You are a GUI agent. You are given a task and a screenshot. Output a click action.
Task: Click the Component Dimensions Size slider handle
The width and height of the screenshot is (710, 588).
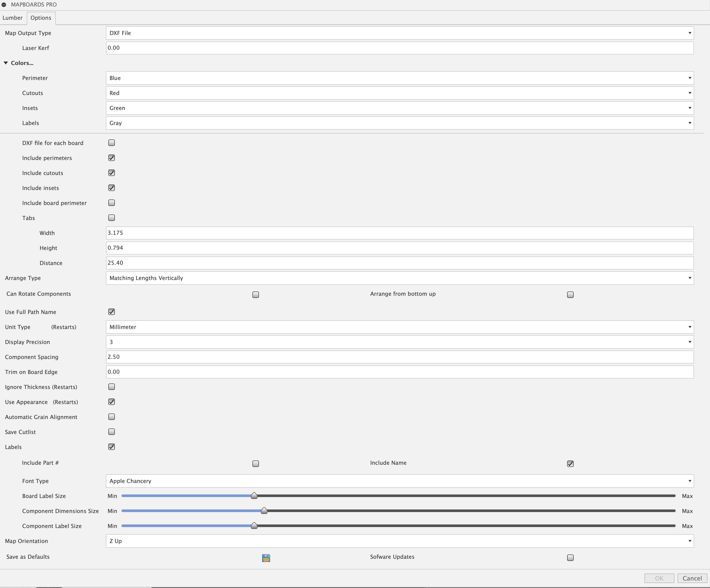264,510
